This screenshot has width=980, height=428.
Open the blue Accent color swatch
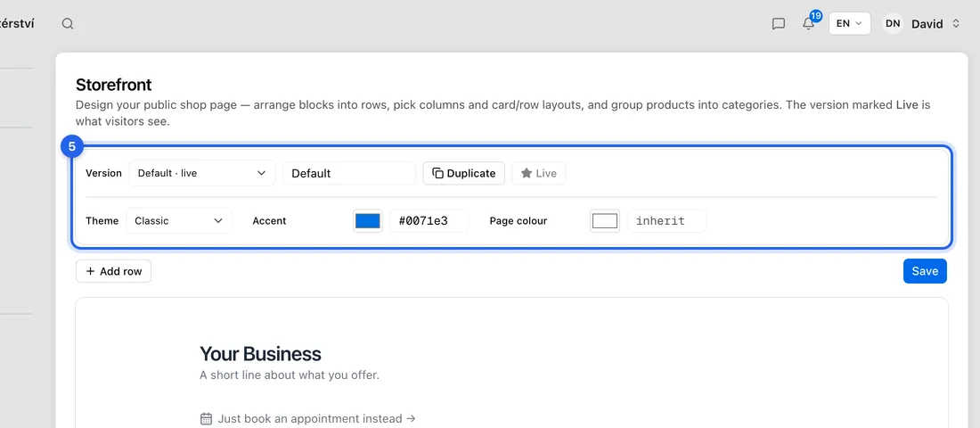point(367,221)
